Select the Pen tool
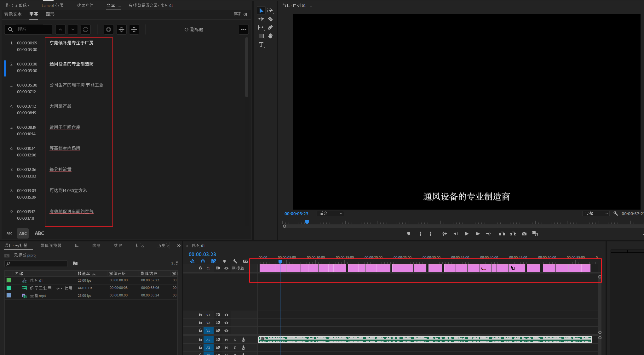The height and width of the screenshot is (355, 644). tap(270, 28)
